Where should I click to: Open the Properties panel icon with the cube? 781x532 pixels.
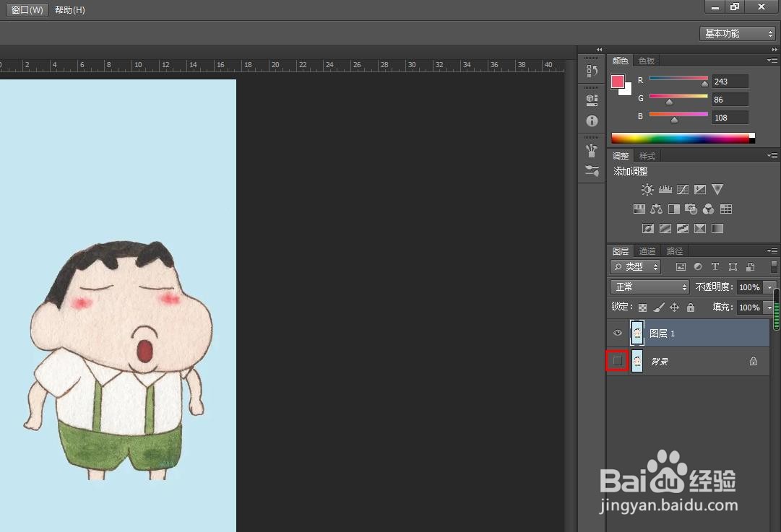592,100
